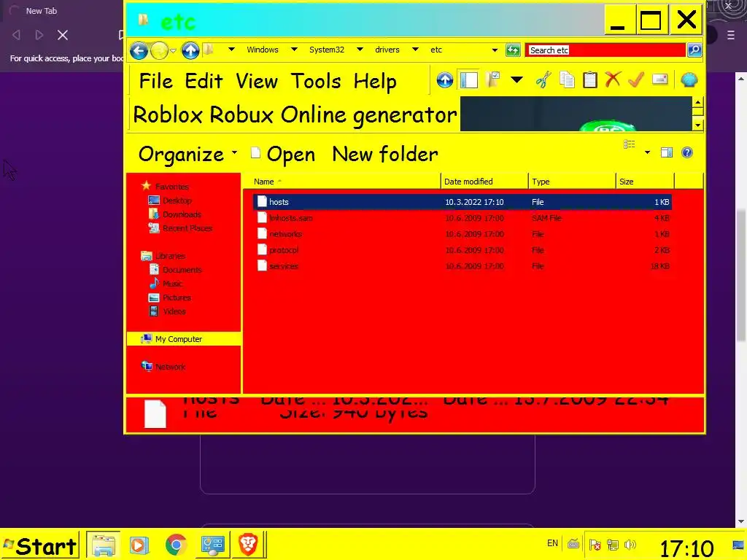Expand the view options dropdown arrow
Image resolution: width=747 pixels, height=560 pixels.
(648, 153)
